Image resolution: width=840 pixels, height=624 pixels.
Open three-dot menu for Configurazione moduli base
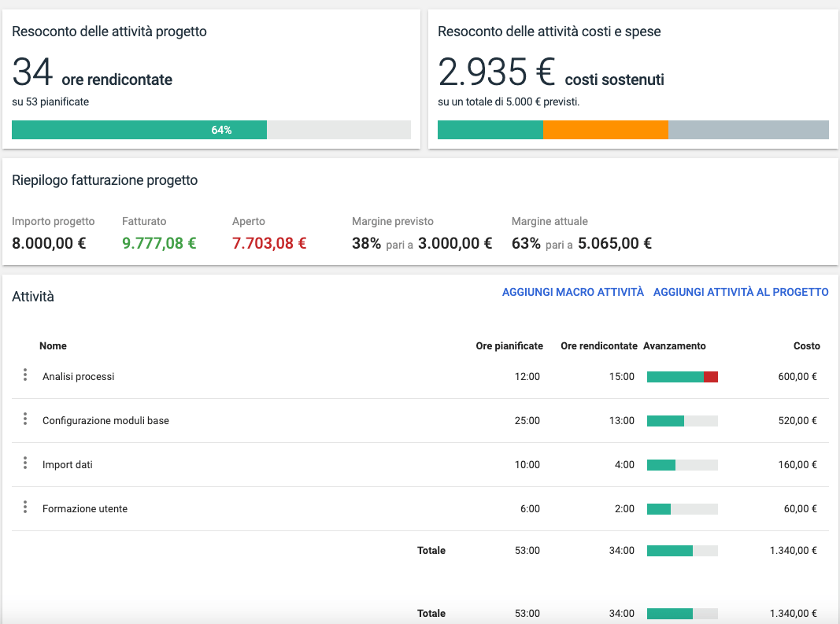25,420
